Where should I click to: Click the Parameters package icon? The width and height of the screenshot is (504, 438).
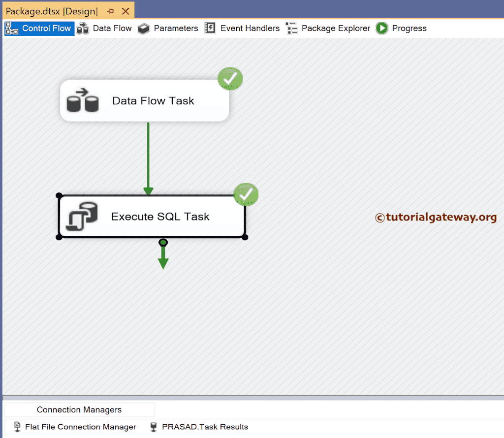pyautogui.click(x=144, y=28)
